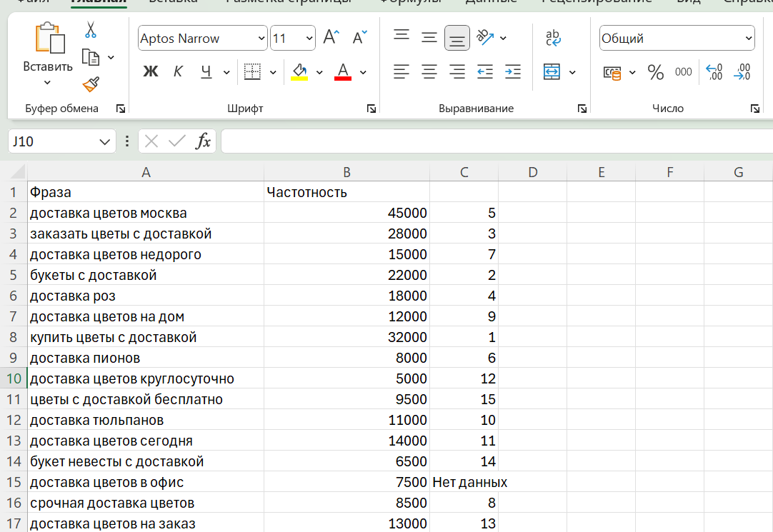This screenshot has width=773, height=532.
Task: Expand borders options arrow
Action: (x=273, y=72)
